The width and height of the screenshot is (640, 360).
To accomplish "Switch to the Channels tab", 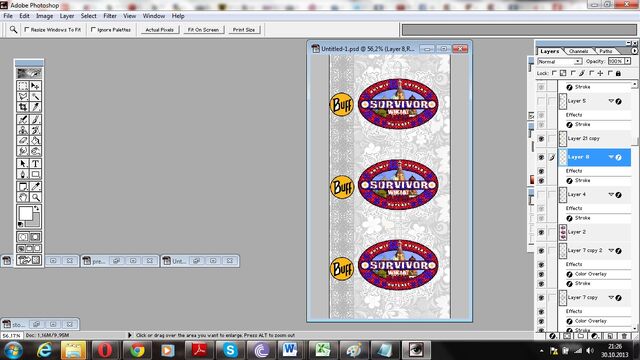I will pyautogui.click(x=578, y=51).
